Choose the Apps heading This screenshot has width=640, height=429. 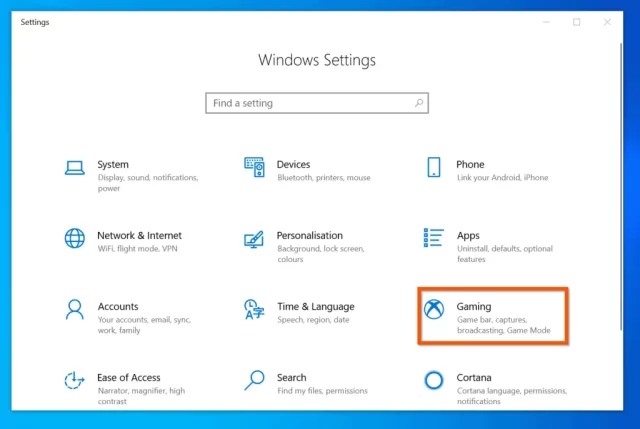468,236
